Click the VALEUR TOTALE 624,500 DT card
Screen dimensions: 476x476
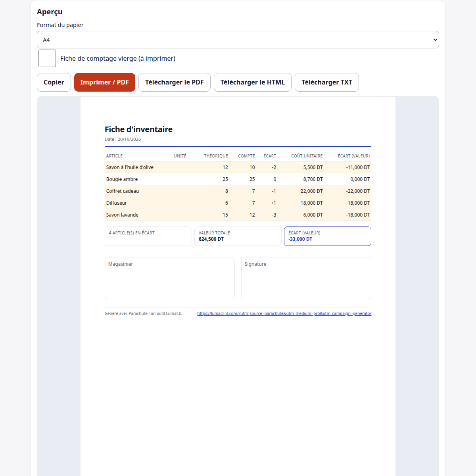(238, 236)
